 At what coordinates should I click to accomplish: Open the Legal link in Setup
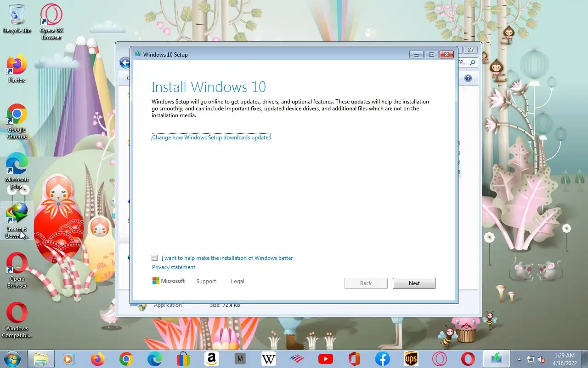click(237, 282)
